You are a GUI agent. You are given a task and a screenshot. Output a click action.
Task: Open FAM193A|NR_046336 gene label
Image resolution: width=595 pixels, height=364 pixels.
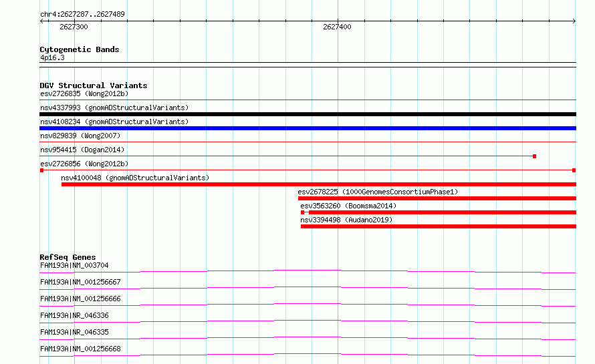tap(74, 315)
